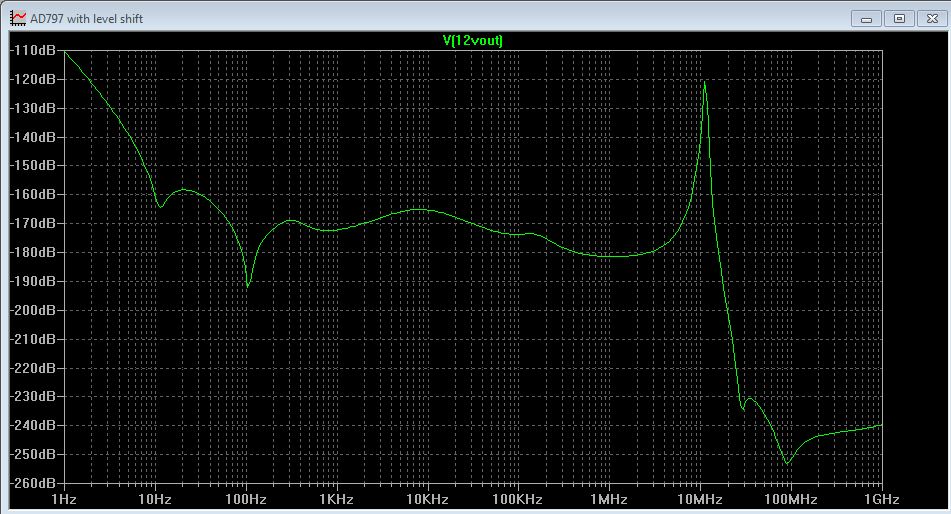Screen dimensions: 951x514
Task: Click the -130dB vertical axis label
Action: click(33, 108)
